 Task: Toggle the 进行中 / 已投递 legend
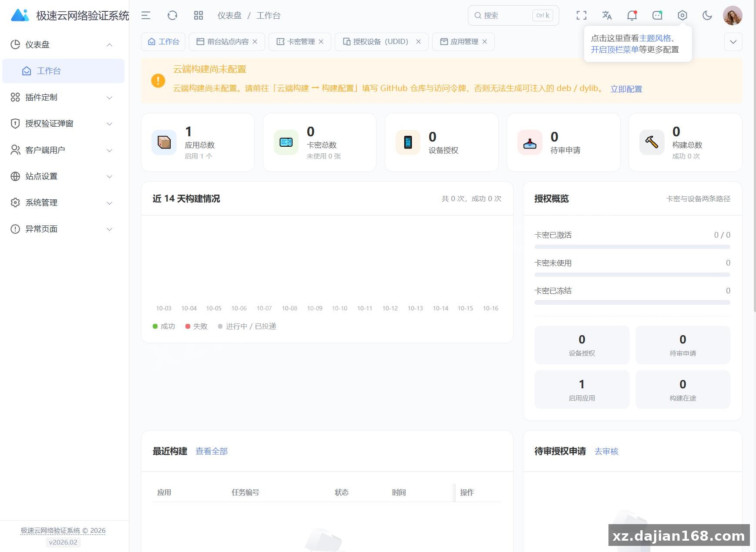pos(247,326)
